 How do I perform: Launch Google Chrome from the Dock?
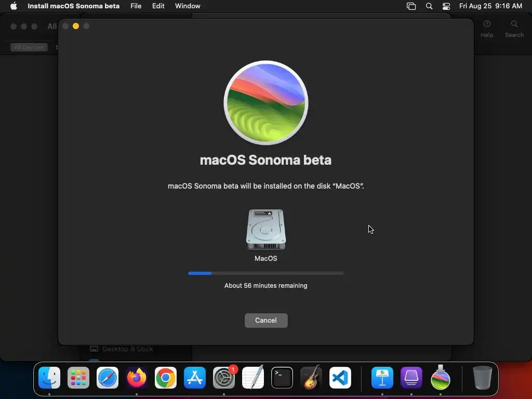[x=166, y=378]
